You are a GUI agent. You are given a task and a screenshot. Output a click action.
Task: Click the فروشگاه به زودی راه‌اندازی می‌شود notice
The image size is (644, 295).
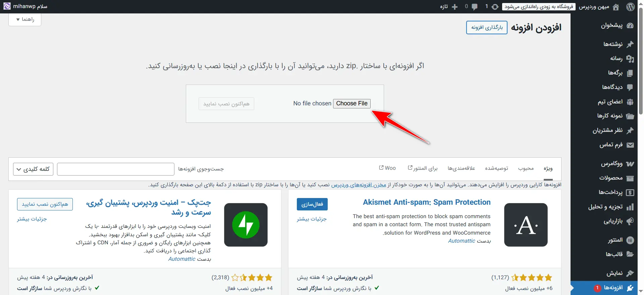coord(539,7)
